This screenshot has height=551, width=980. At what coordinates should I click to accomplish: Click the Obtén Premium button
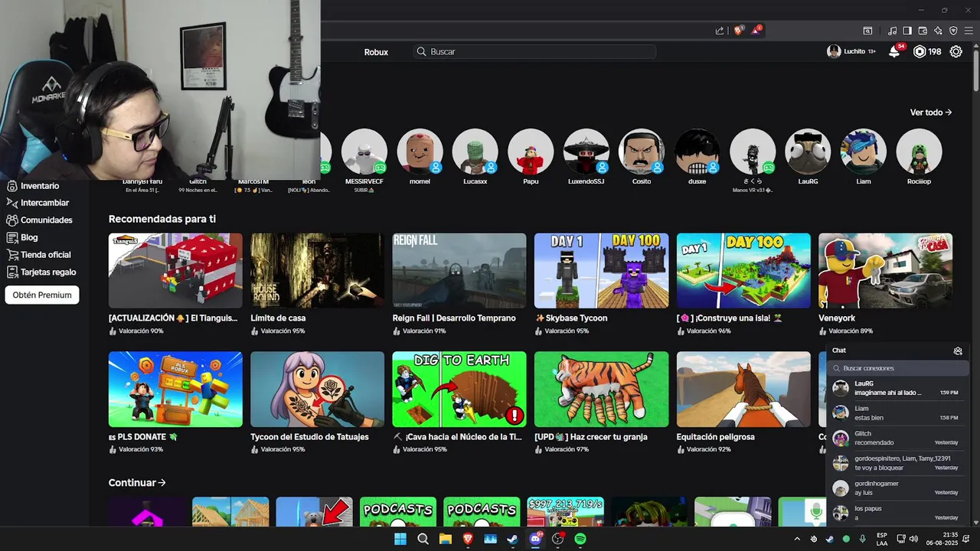tap(42, 295)
